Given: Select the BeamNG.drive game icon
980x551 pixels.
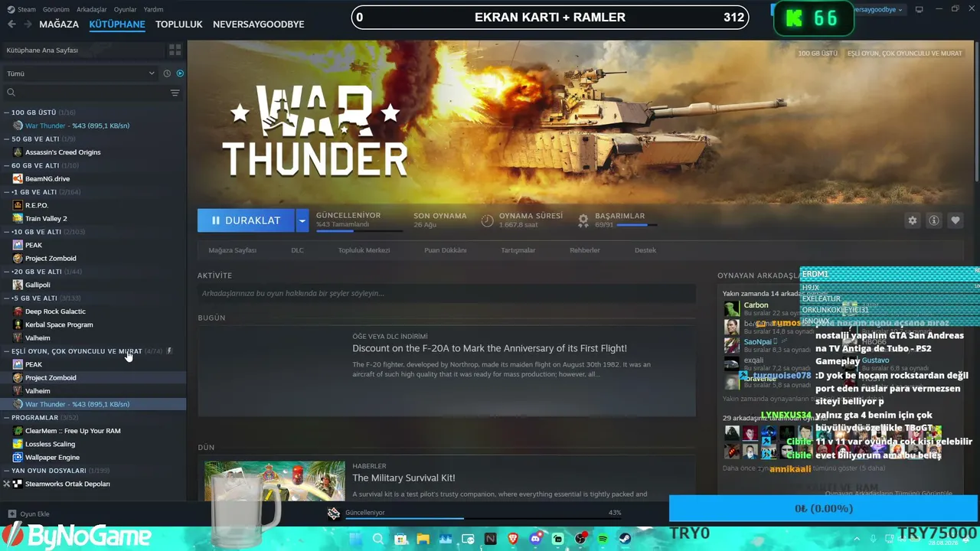Looking at the screenshot, I should pyautogui.click(x=18, y=178).
